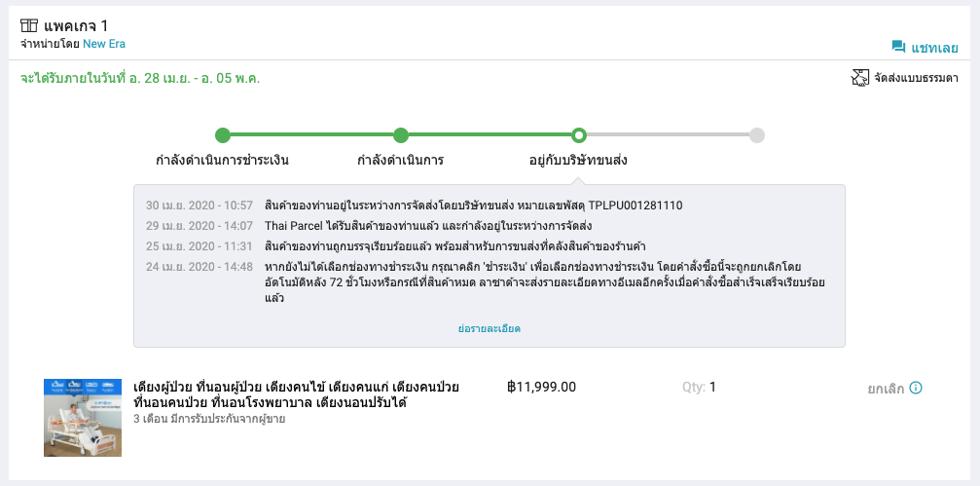Select the อยู่กับบริษัทขนส่ง step label
The image size is (980, 486).
pyautogui.click(x=578, y=160)
